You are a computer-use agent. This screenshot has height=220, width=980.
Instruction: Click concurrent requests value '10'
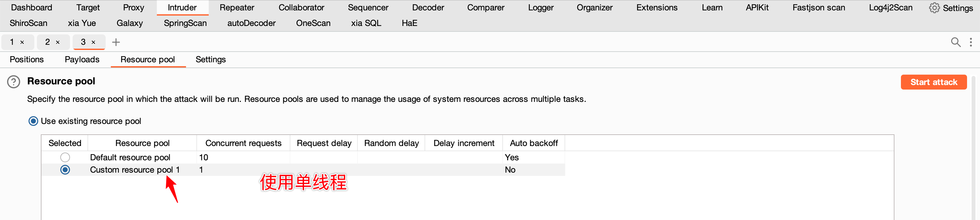(x=204, y=157)
